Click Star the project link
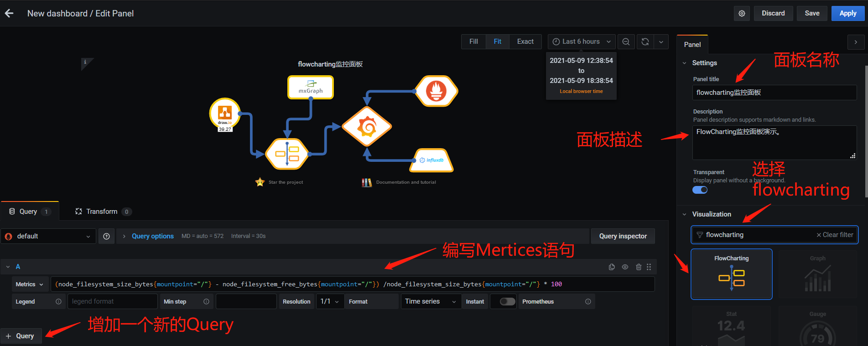This screenshot has width=868, height=346. [286, 182]
